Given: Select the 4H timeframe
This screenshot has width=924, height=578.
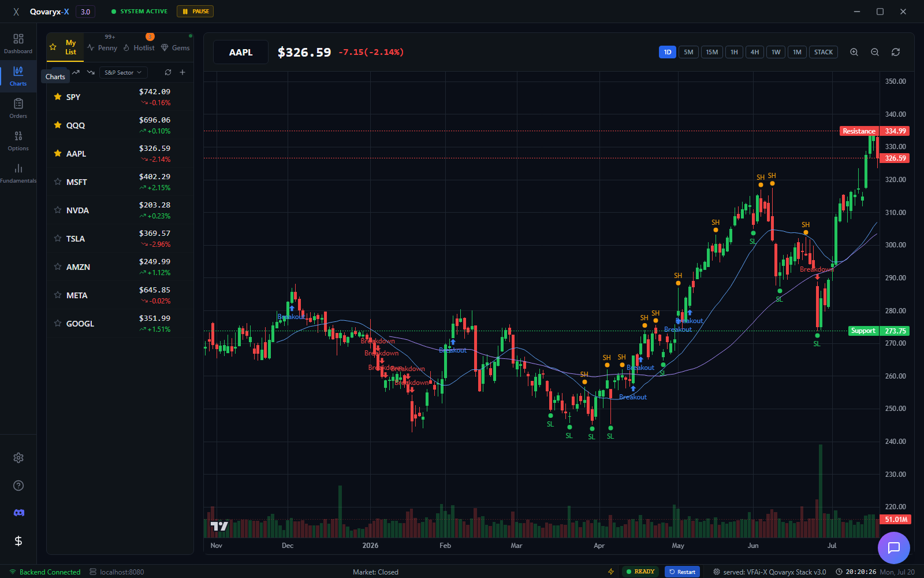Looking at the screenshot, I should pos(755,52).
